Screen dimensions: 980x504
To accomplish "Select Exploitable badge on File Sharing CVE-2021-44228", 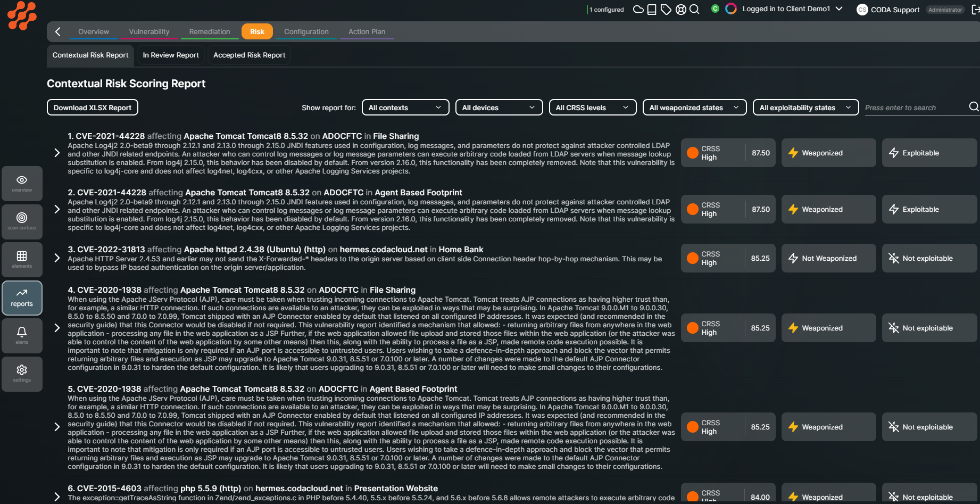I will click(x=929, y=153).
